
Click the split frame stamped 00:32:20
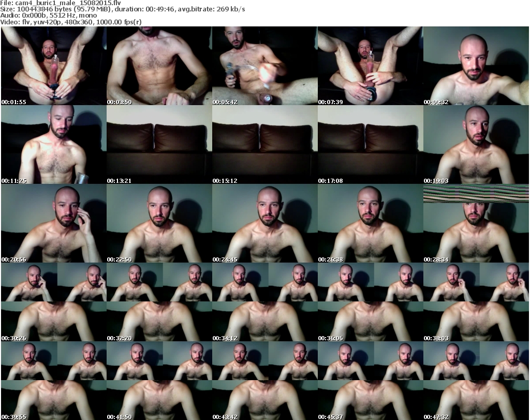[159, 302]
